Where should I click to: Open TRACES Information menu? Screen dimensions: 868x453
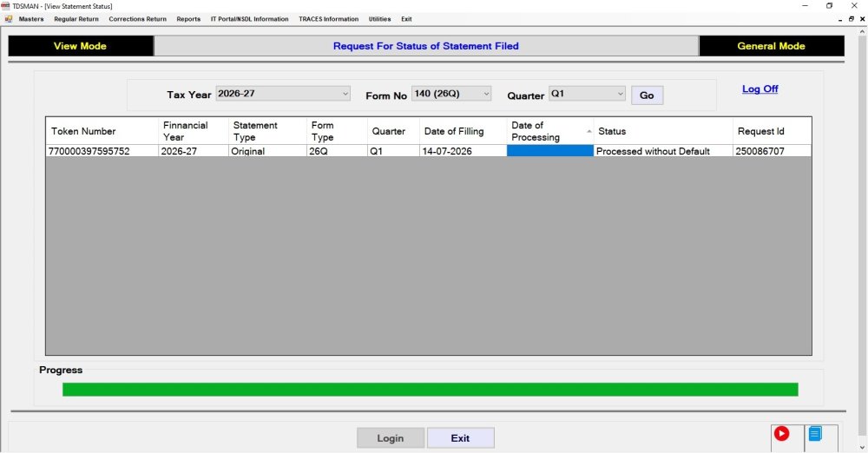328,19
